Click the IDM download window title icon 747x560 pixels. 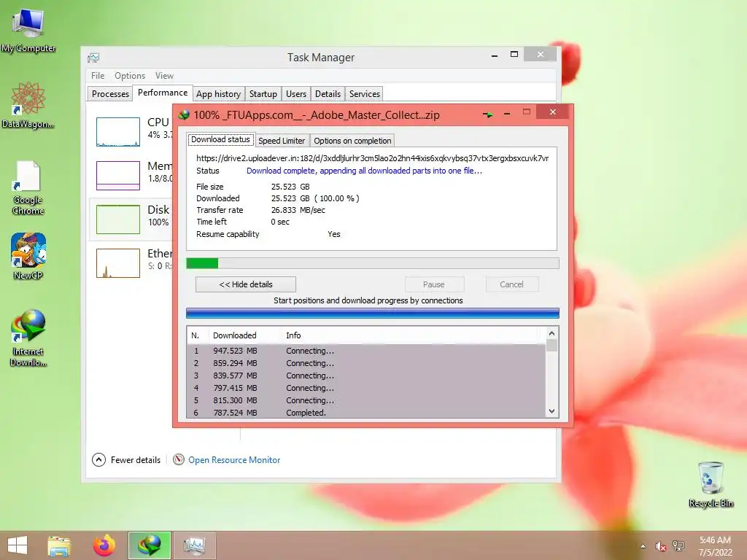[184, 114]
